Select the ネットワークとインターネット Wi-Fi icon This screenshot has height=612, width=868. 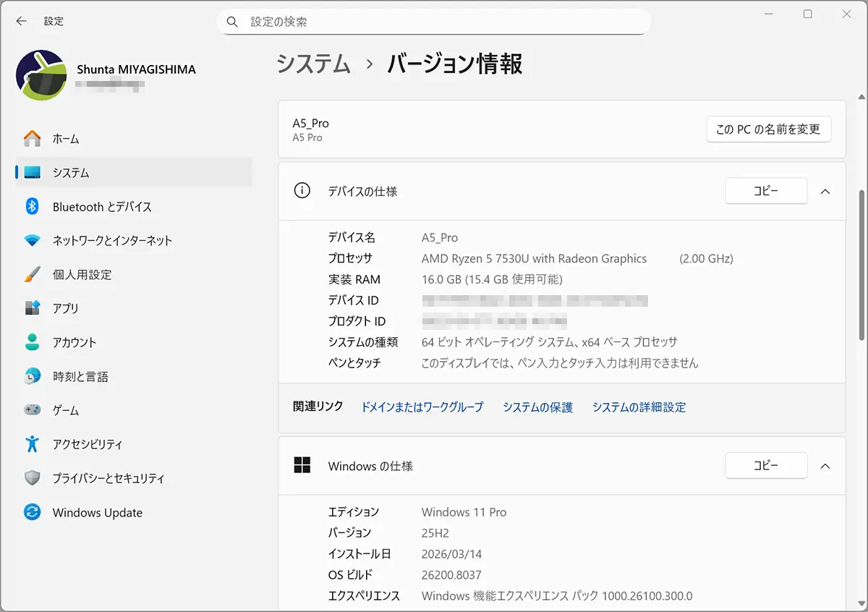(33, 241)
